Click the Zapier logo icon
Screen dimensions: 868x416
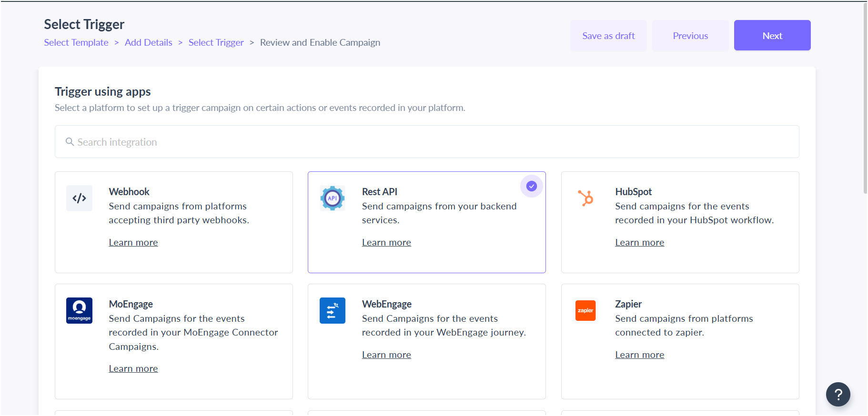point(585,310)
